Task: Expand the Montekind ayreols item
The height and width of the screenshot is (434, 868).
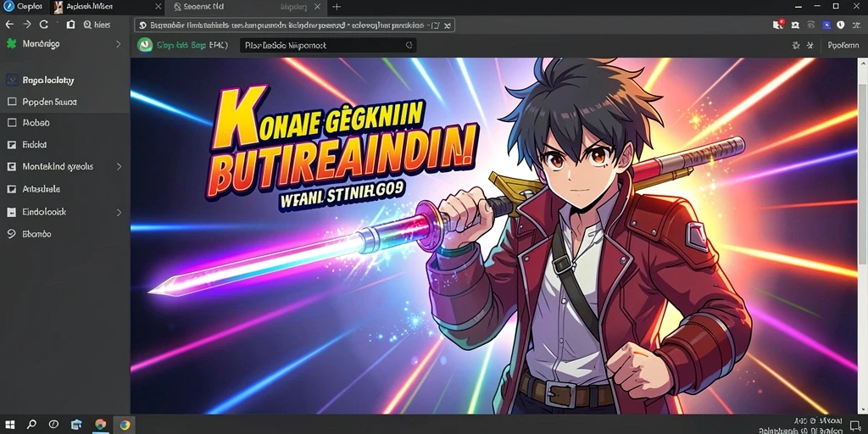Action: click(x=119, y=166)
